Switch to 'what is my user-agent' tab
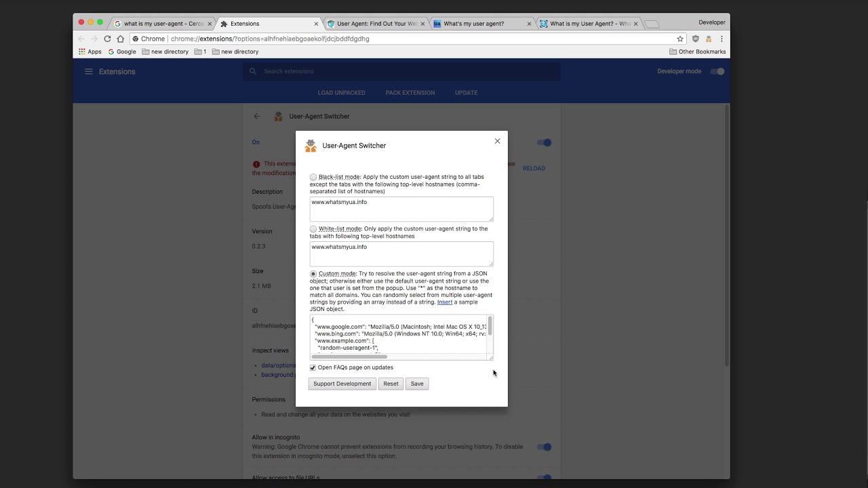868x488 pixels. tap(164, 24)
